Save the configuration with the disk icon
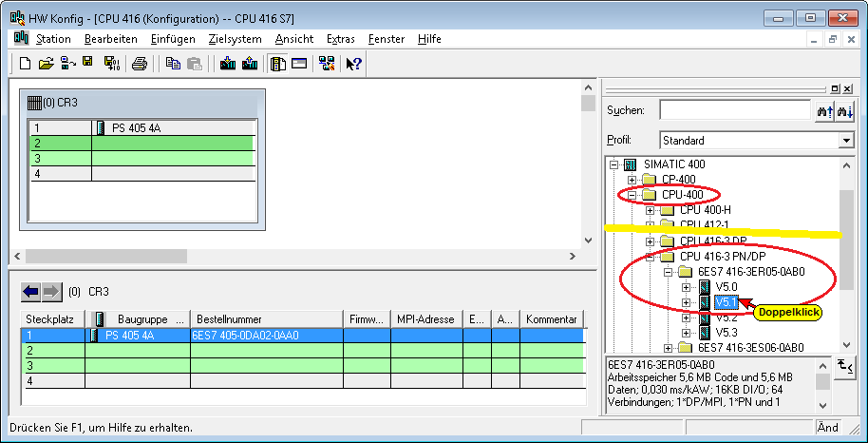Screen dimensions: 868x443 click(x=87, y=62)
